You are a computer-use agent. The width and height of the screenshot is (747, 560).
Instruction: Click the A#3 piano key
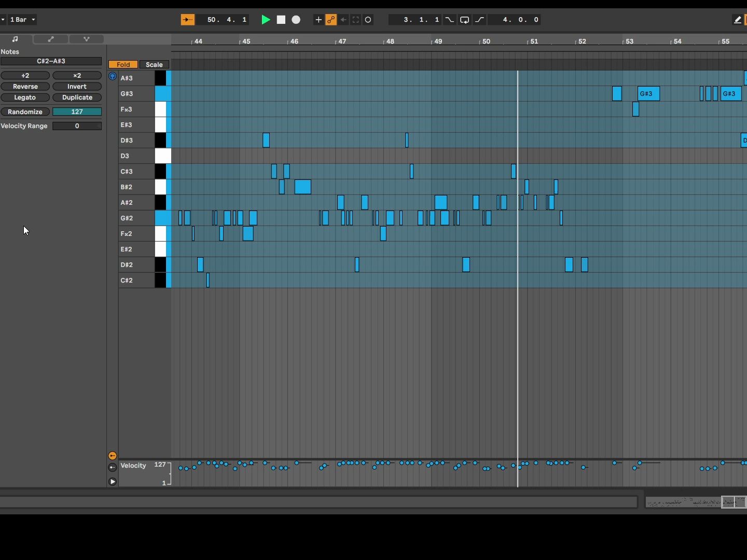tap(160, 78)
